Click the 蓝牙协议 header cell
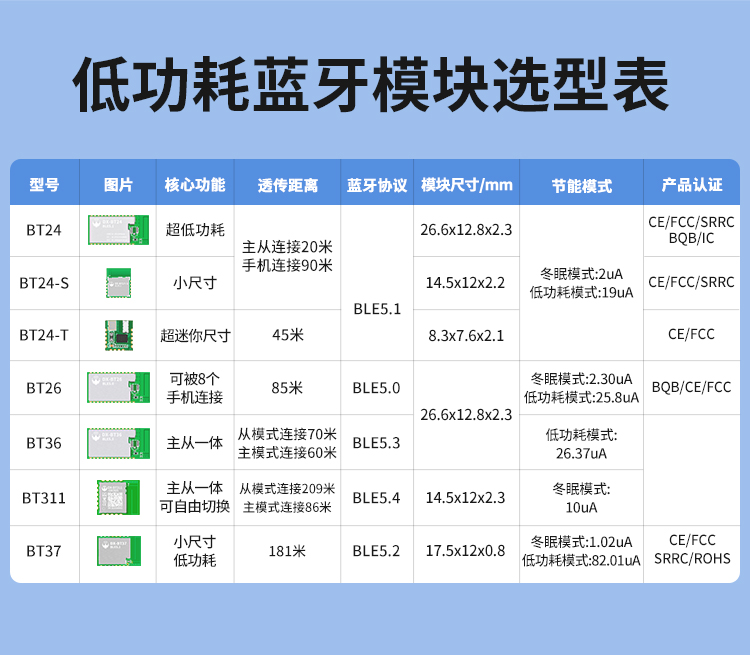Image resolution: width=750 pixels, height=655 pixels. [x=377, y=186]
